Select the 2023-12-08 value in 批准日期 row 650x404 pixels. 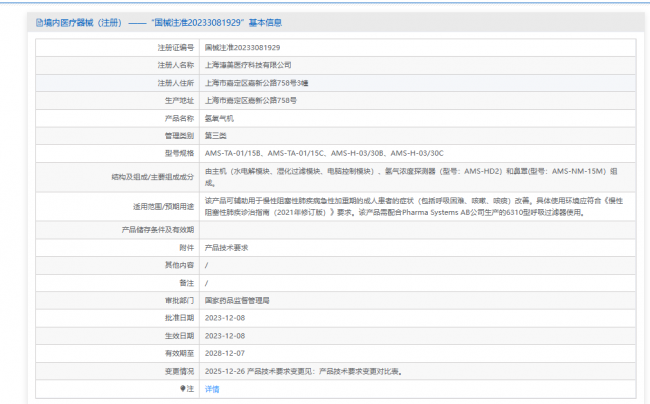pyautogui.click(x=225, y=318)
